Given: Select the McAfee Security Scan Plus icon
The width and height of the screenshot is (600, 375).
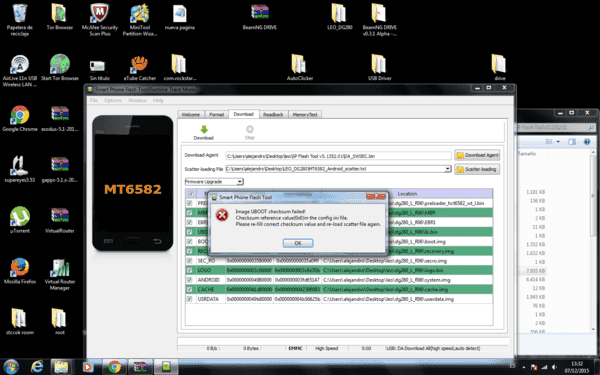Looking at the screenshot, I should pos(99,19).
